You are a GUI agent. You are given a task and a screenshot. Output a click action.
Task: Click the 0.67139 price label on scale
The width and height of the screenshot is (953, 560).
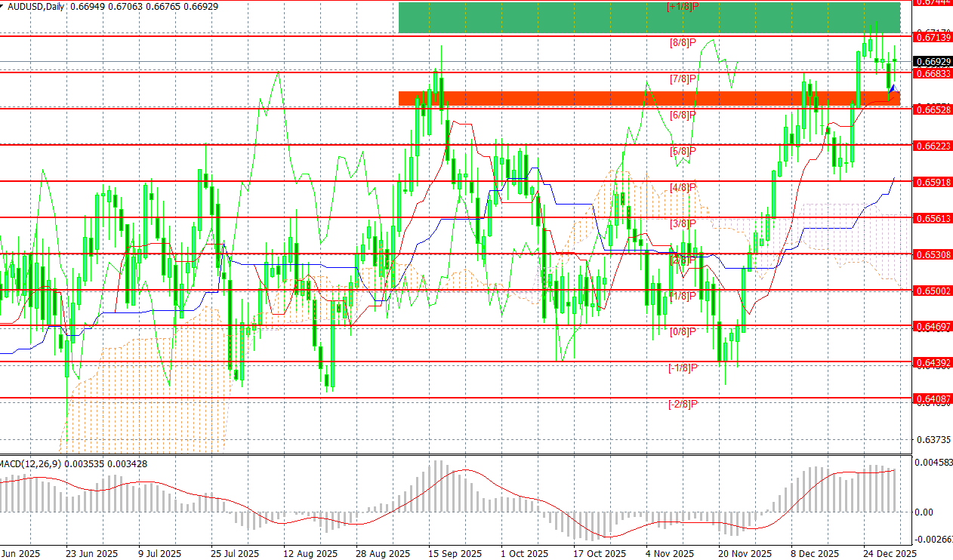click(x=933, y=36)
